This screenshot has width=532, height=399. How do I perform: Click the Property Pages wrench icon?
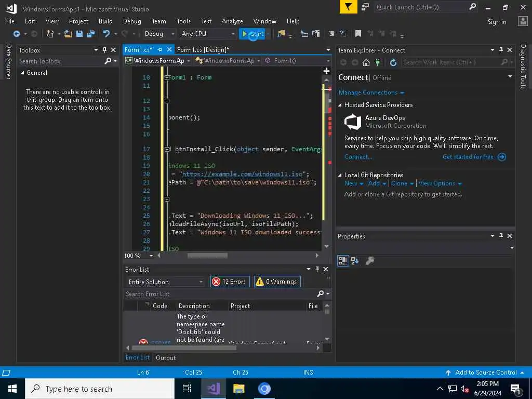coord(370,261)
